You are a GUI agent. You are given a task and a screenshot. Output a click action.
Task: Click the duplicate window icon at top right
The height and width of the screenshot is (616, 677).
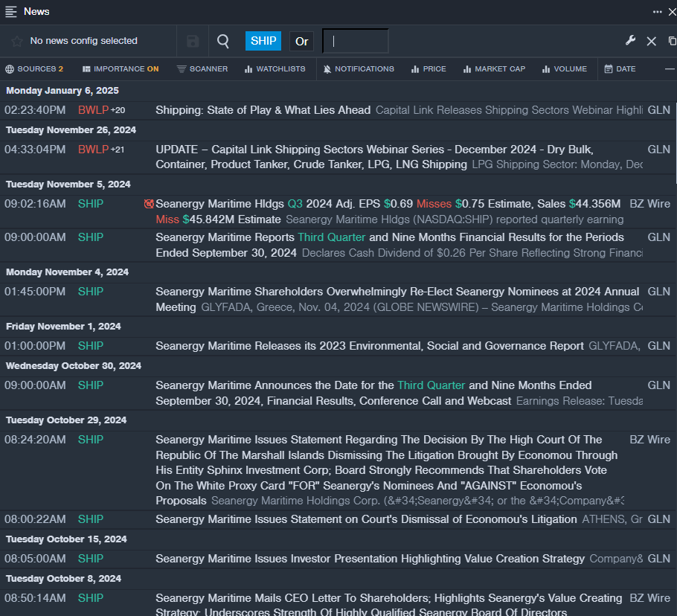[x=672, y=41]
